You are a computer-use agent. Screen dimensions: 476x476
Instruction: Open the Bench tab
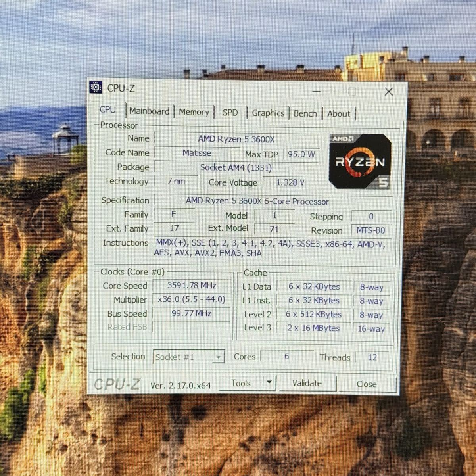305,114
